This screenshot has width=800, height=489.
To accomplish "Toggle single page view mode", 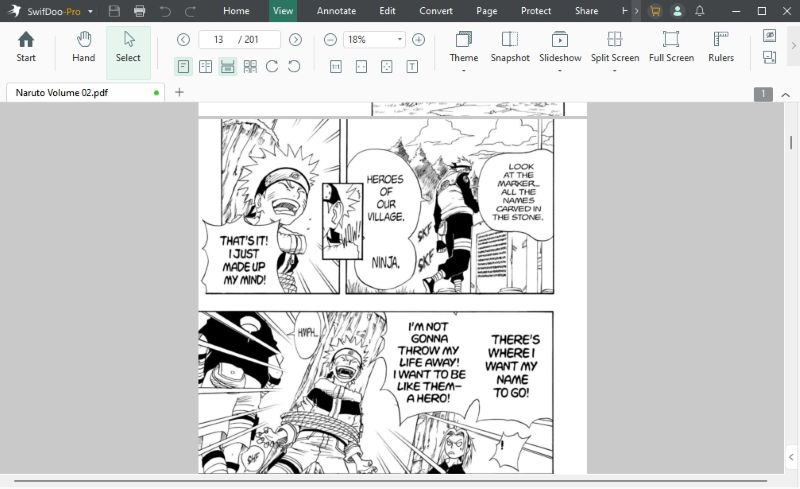I will click(x=184, y=66).
